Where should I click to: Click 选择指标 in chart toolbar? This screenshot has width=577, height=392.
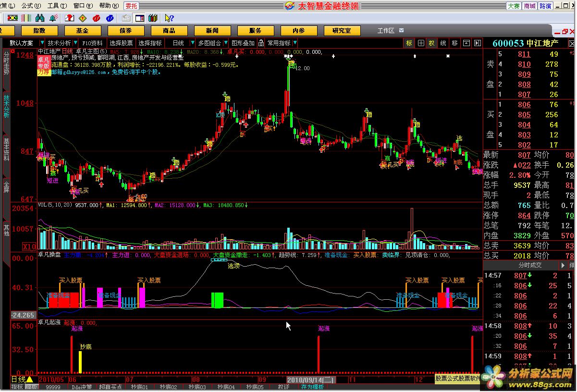coord(150,43)
